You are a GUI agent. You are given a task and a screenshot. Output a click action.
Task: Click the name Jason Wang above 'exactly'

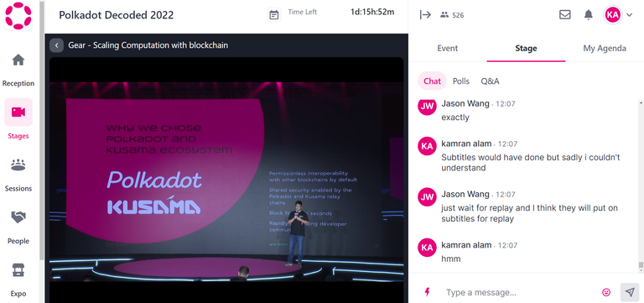click(465, 103)
